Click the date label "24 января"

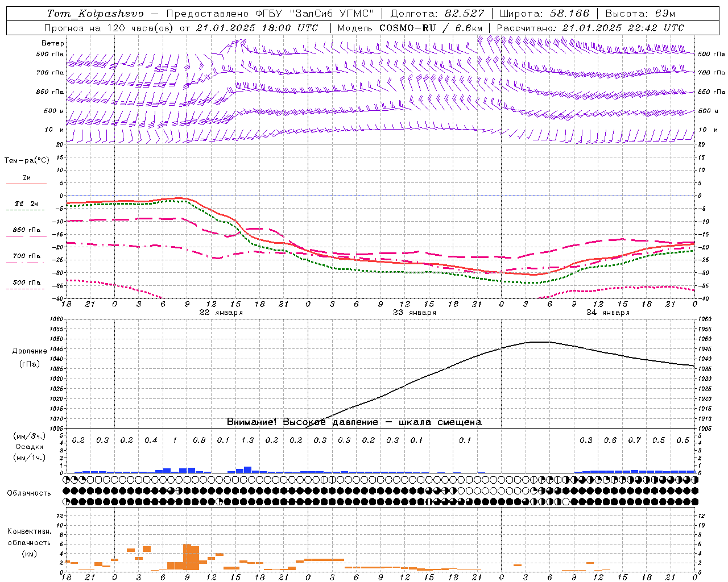pyautogui.click(x=608, y=313)
